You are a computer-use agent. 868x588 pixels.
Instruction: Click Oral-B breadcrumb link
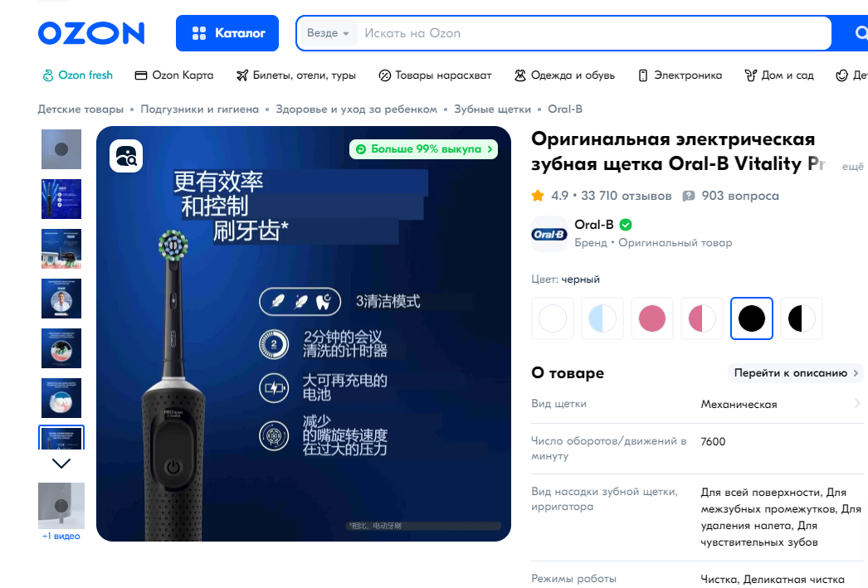[x=565, y=109]
